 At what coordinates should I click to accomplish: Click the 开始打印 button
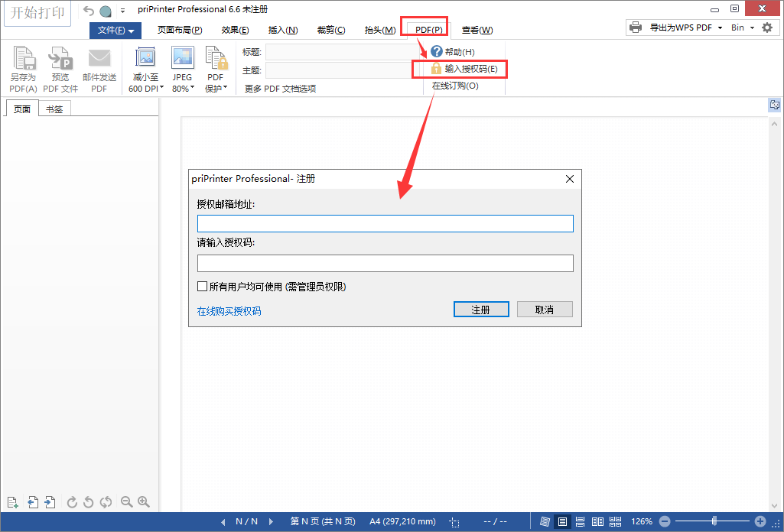tap(37, 13)
